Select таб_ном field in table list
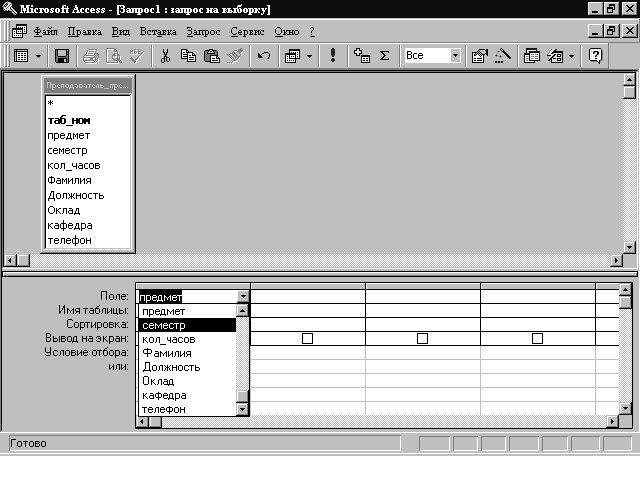The width and height of the screenshot is (640, 480). click(x=88, y=120)
